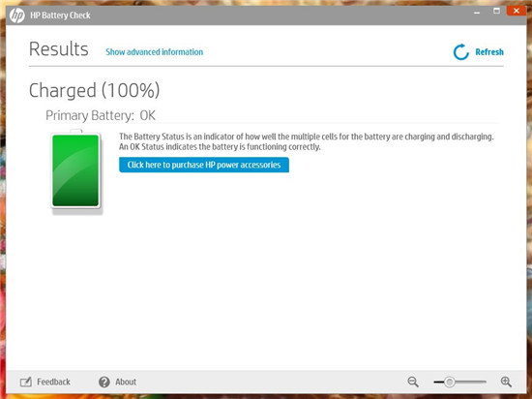
Task: Click the green battery image
Action: tap(76, 170)
